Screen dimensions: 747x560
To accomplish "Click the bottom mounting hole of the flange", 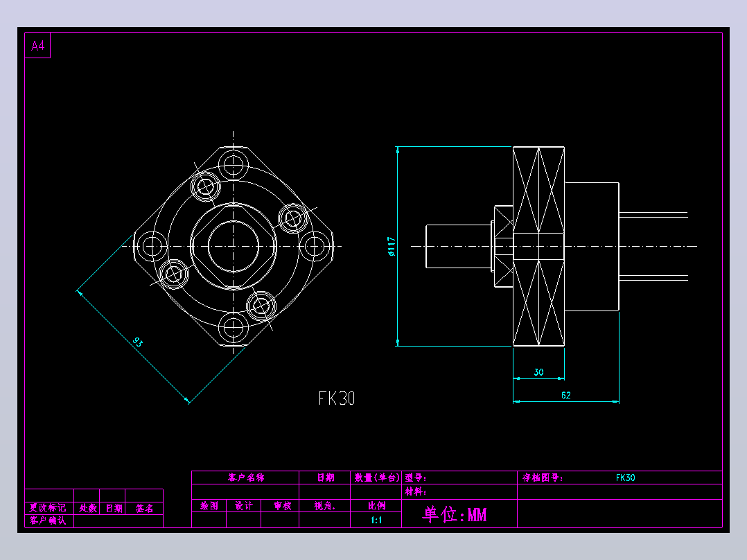I will (x=234, y=327).
